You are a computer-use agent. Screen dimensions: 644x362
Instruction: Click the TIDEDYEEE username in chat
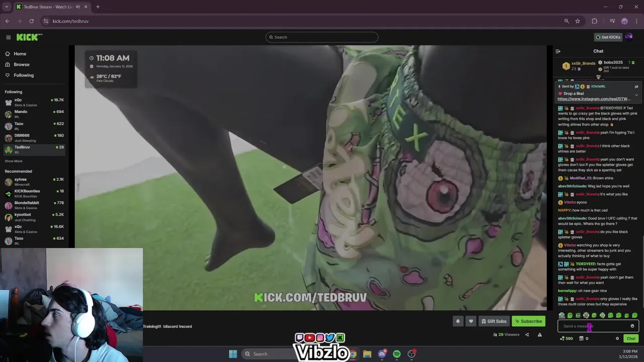click(x=585, y=264)
